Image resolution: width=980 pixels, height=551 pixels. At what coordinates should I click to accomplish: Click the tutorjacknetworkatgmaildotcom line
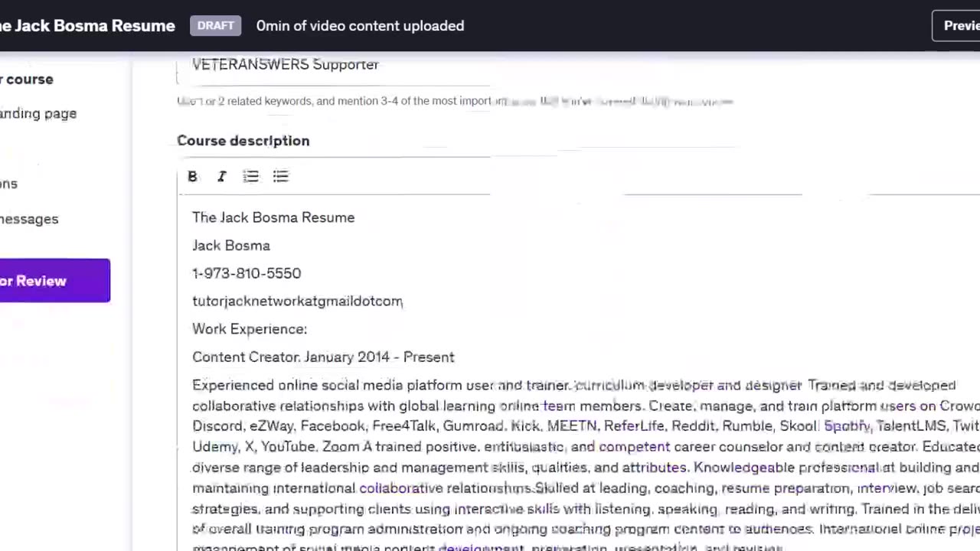[x=297, y=302]
